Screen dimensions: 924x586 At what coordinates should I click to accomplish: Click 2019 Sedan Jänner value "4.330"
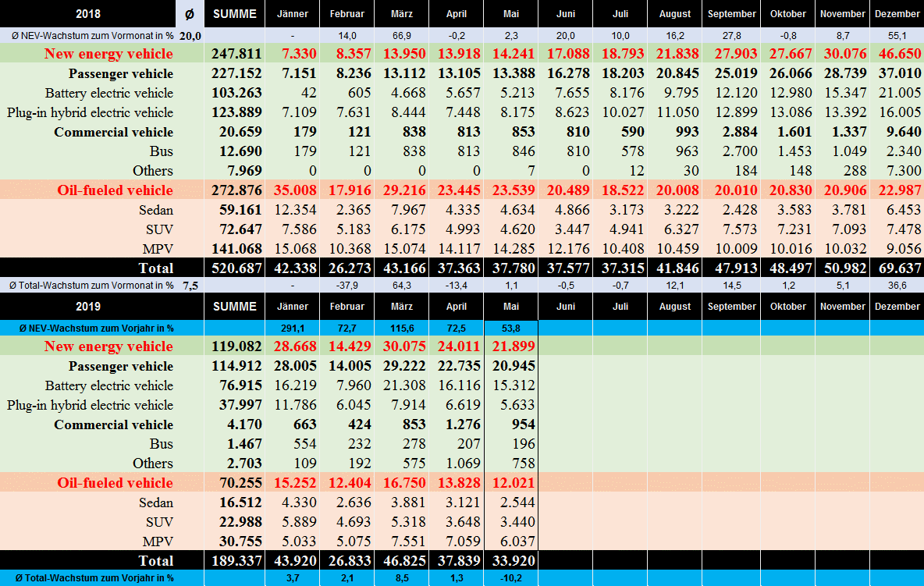[300, 503]
